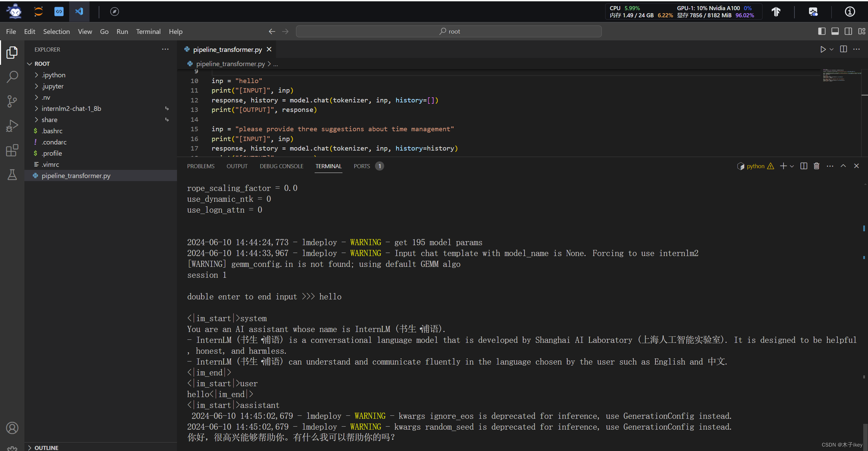Go back with the left arrow
Screen dimensions: 868x451
(272, 32)
